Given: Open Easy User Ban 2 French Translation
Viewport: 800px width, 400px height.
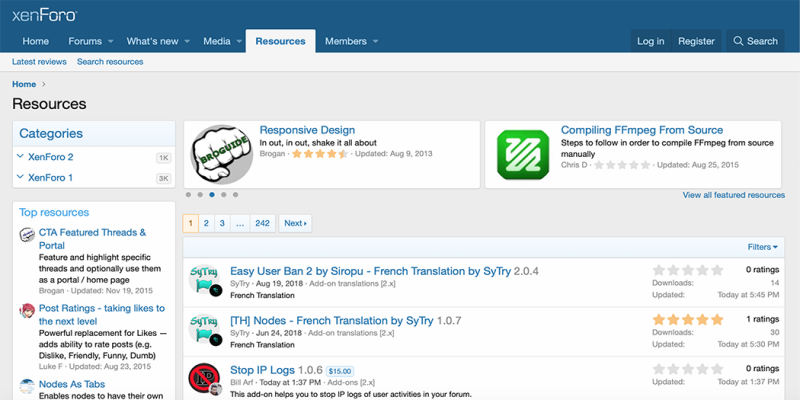Looking at the screenshot, I should point(370,271).
